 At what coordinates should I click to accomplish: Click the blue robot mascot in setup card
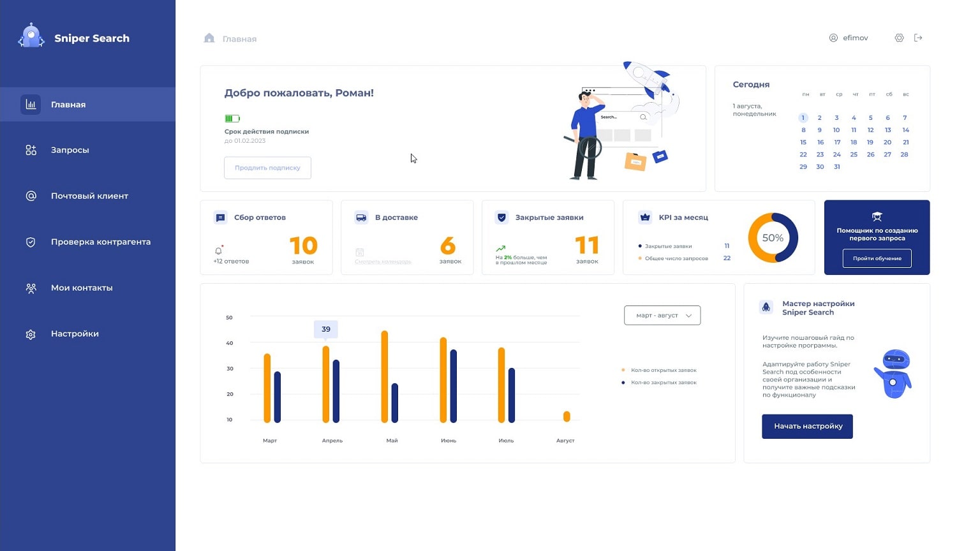[894, 374]
